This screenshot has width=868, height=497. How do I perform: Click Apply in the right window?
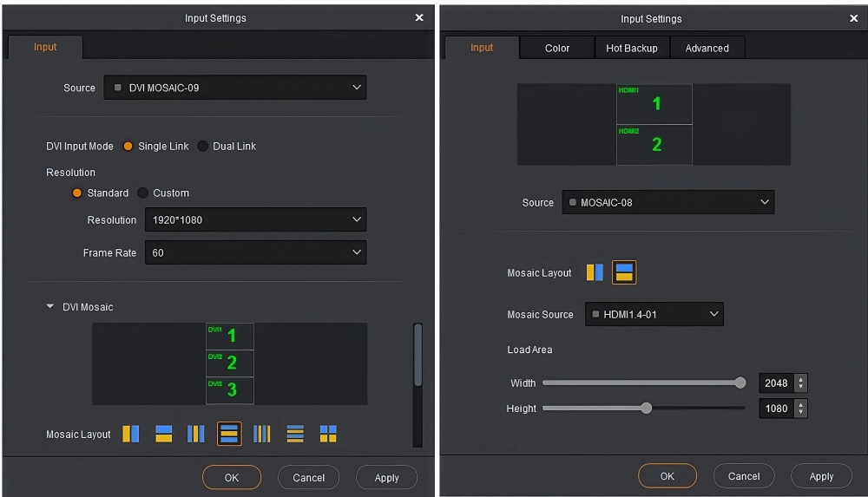[x=821, y=475]
